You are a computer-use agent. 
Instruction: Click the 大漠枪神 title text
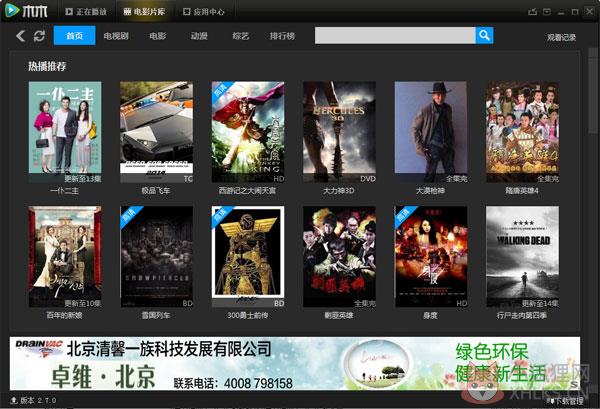click(430, 191)
